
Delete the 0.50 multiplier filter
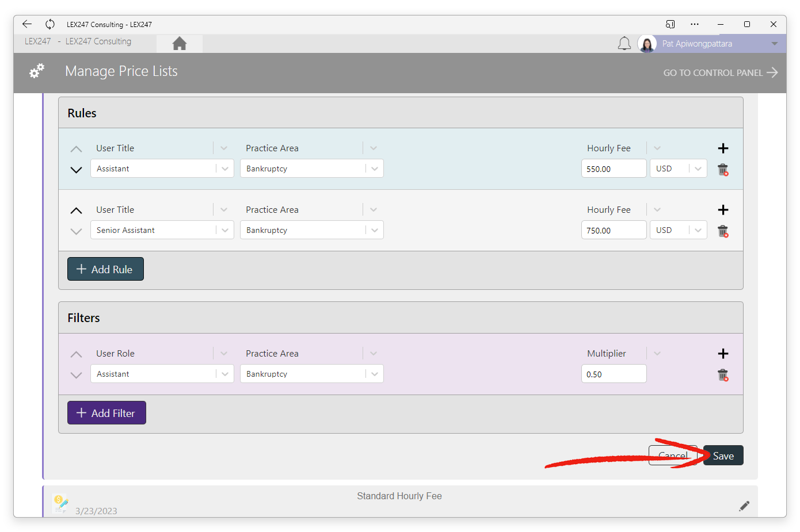723,375
